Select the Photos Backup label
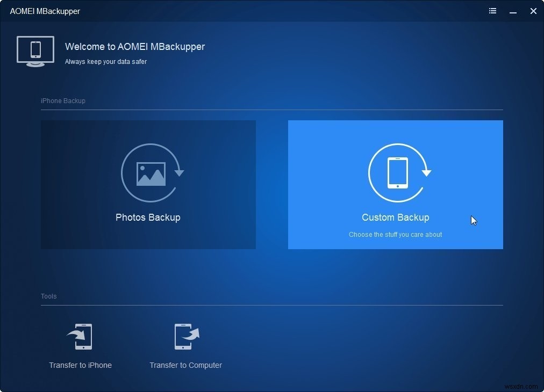544x392 pixels. (x=148, y=217)
